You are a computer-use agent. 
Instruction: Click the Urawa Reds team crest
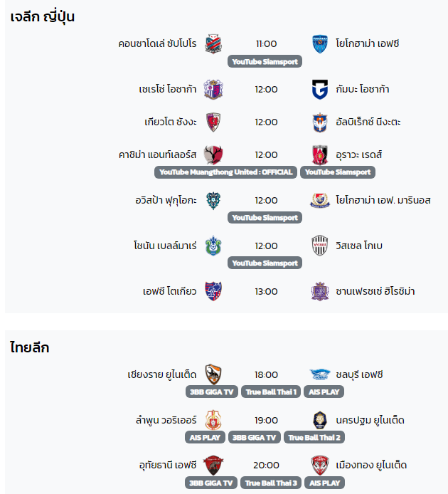click(320, 154)
